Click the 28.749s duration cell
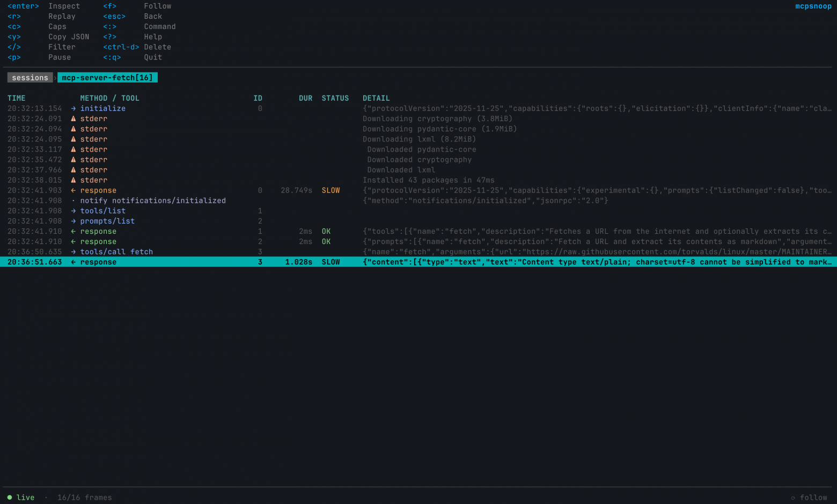Viewport: 837px width, 504px height. point(296,190)
